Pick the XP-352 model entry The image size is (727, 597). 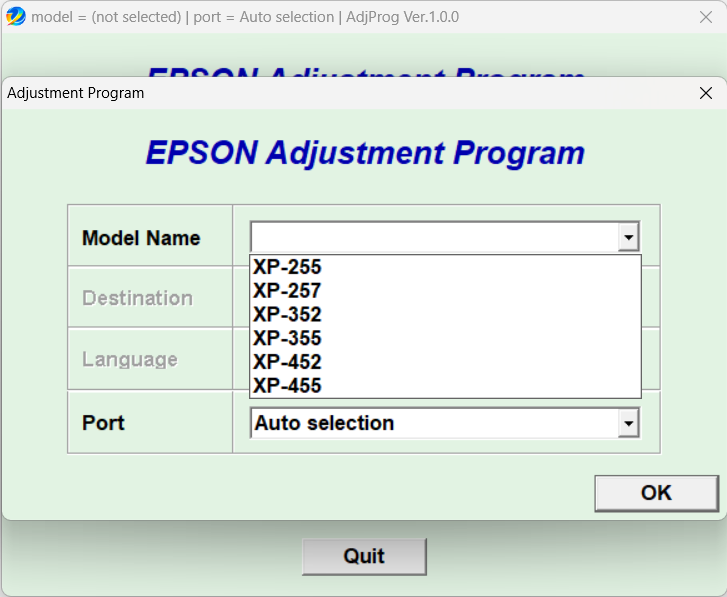pos(288,315)
